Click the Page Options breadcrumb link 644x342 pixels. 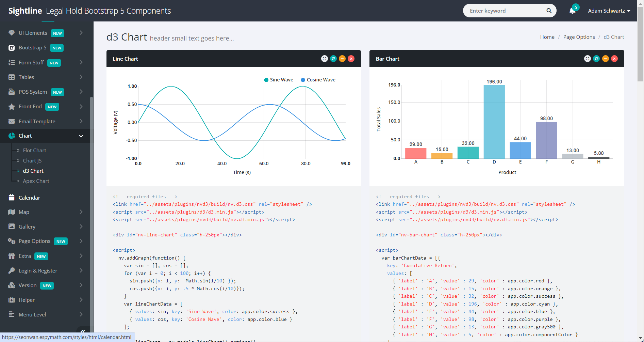[579, 37]
